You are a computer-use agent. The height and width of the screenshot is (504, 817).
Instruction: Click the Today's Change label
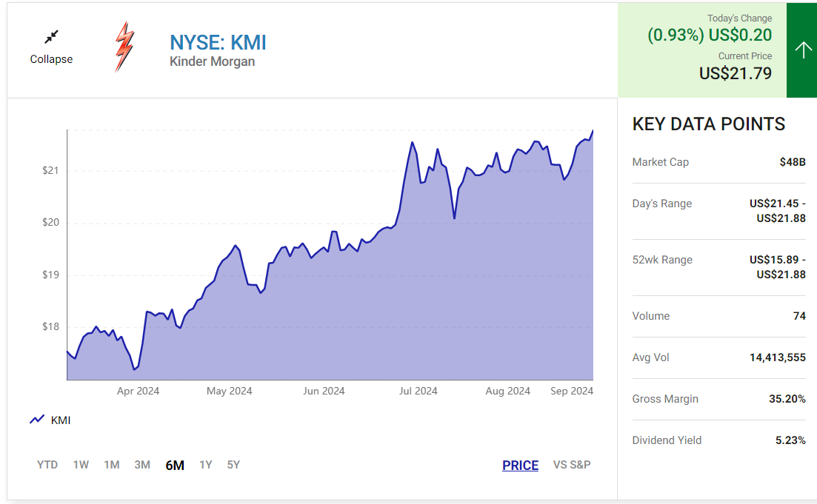739,19
